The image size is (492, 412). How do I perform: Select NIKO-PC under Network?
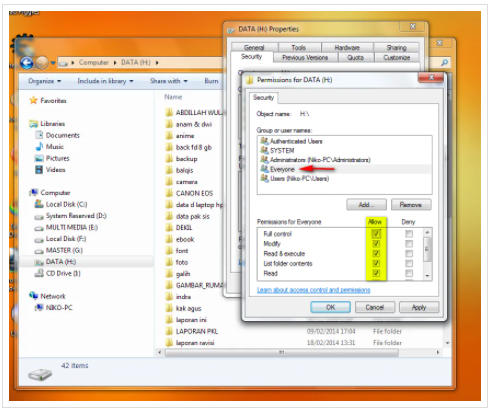coord(53,307)
